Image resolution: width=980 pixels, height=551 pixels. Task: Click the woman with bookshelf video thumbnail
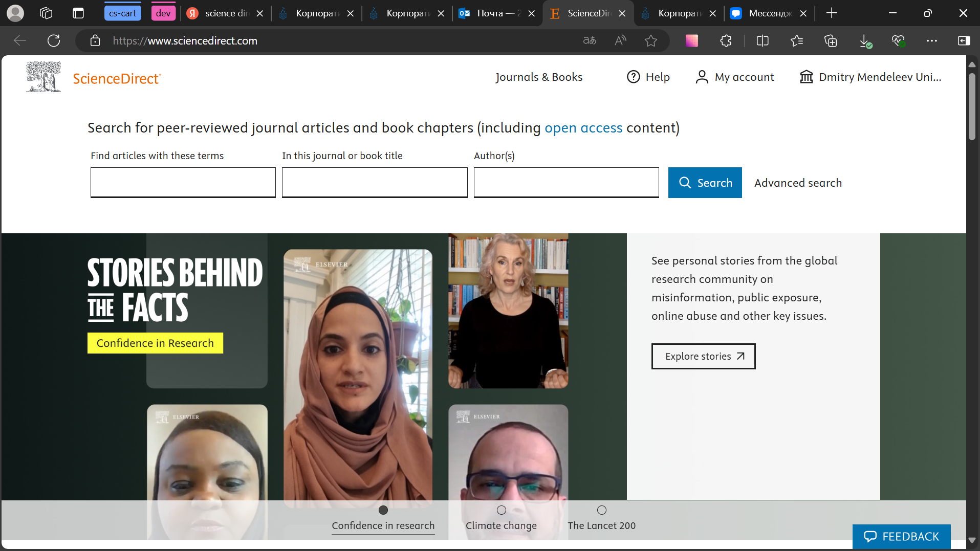(508, 311)
